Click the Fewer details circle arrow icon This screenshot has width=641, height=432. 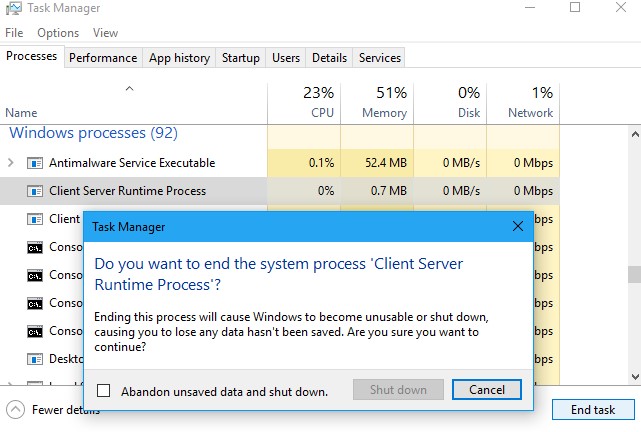16,410
